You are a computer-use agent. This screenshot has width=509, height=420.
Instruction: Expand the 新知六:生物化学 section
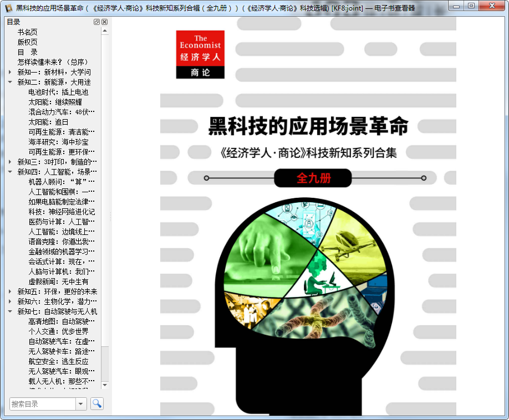click(x=10, y=301)
